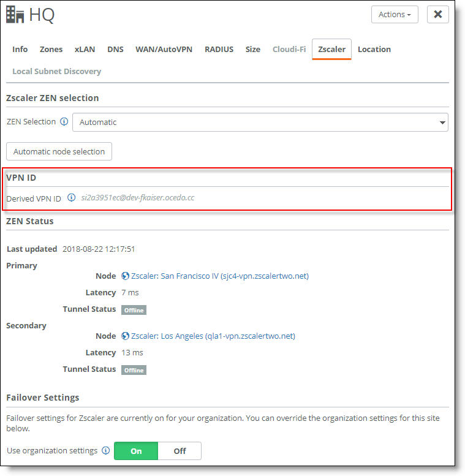Expand the ZEN Selection Automatic dropdown
The image size is (465, 476).
260,123
